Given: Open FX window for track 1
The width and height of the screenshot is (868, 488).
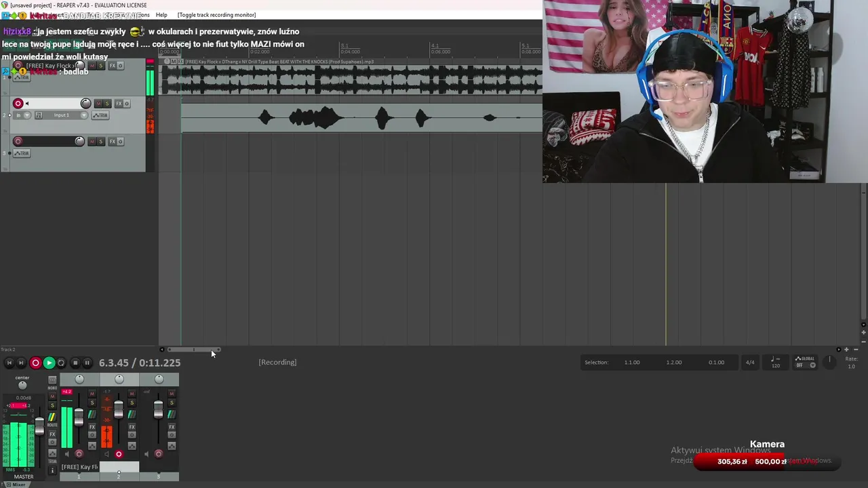Looking at the screenshot, I should click(113, 66).
